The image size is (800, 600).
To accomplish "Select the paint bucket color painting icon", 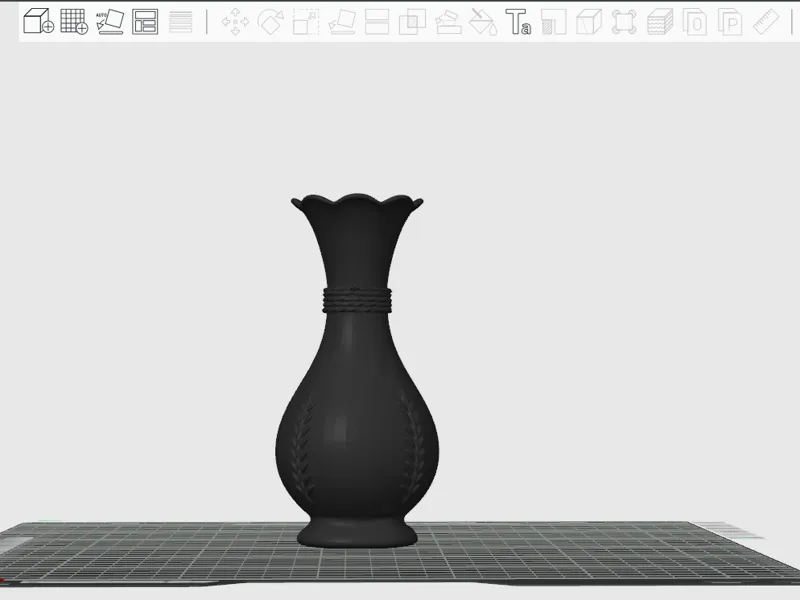I will [x=483, y=21].
